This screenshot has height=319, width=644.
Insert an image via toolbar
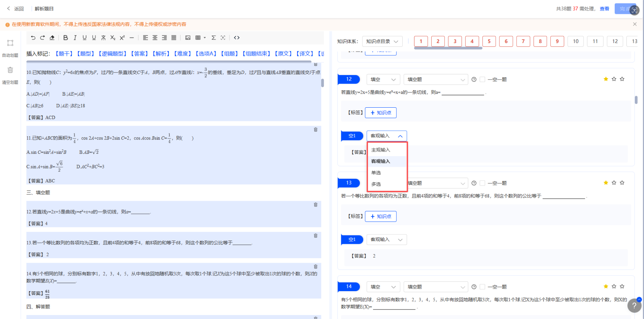click(188, 38)
